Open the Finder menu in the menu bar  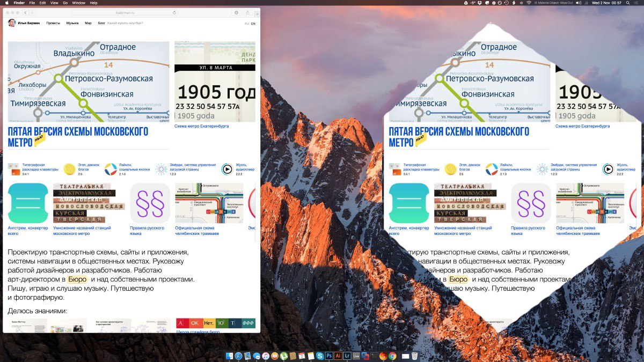(18, 3)
